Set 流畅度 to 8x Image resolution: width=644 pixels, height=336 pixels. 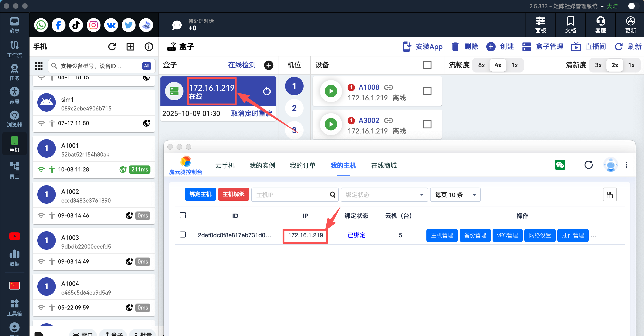click(481, 65)
